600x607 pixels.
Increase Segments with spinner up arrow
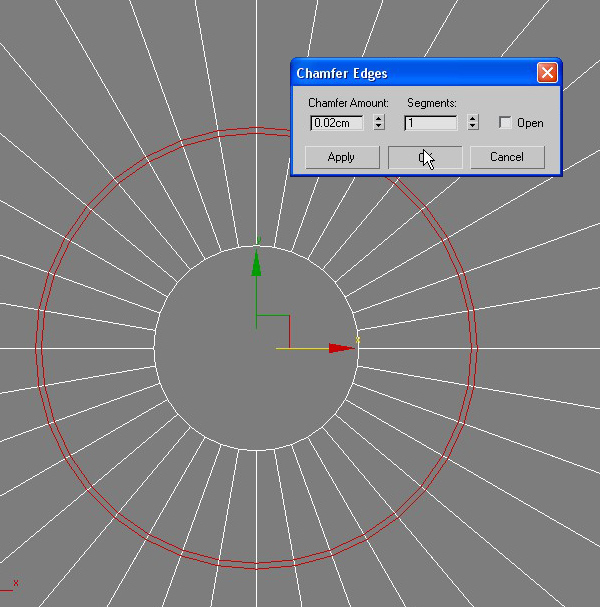point(472,118)
